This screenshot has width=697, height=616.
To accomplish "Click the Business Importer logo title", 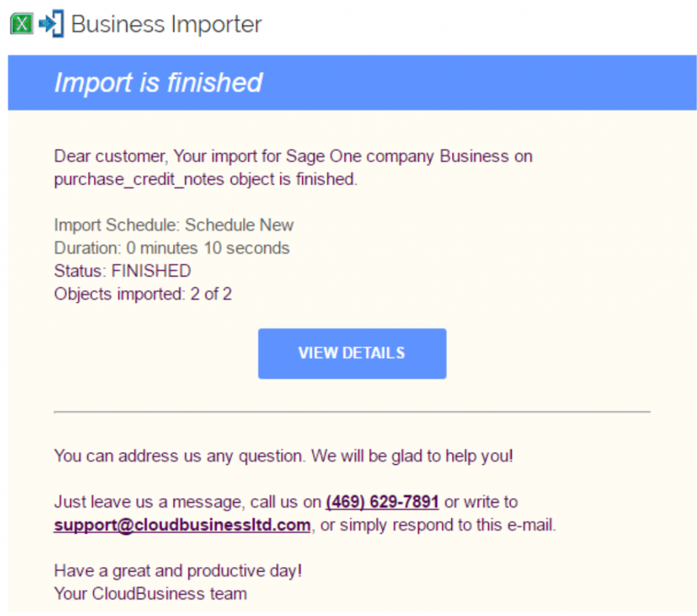I will click(166, 25).
